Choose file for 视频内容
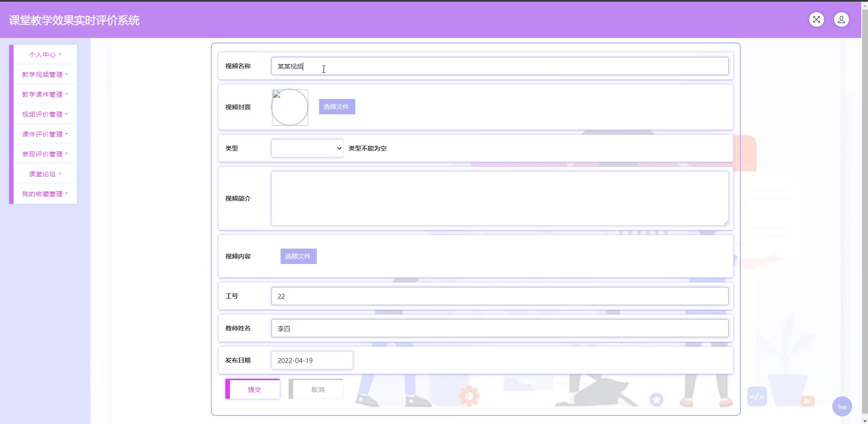Viewport: 868px width, 424px height. (x=298, y=256)
